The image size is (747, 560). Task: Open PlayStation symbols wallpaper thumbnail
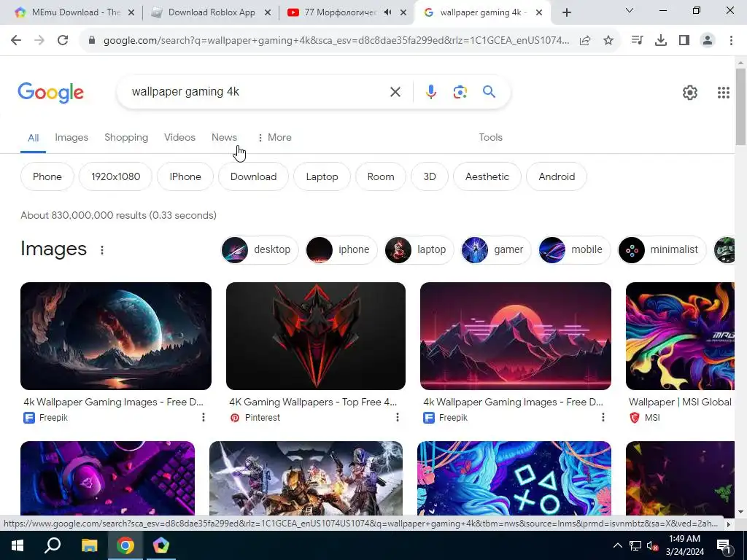tap(514, 478)
